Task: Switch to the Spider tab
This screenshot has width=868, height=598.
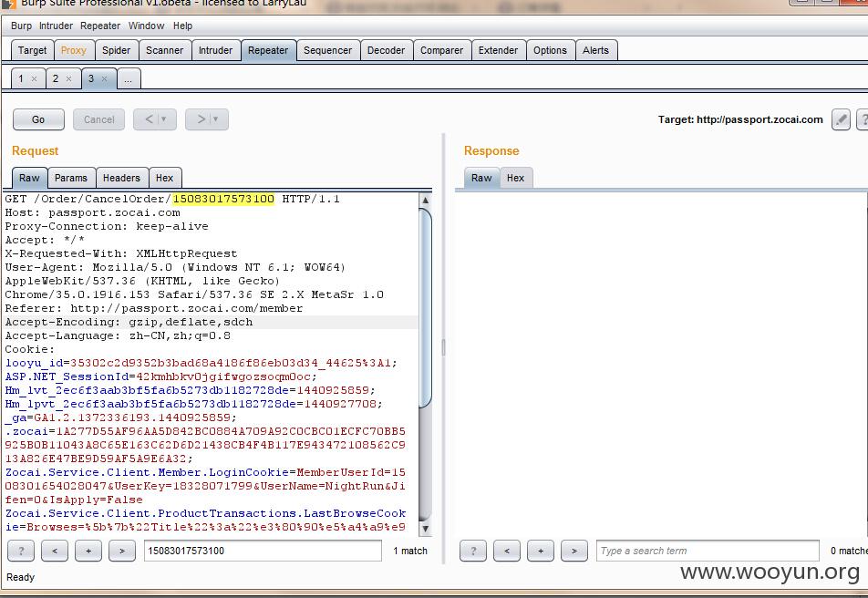Action: pyautogui.click(x=117, y=50)
